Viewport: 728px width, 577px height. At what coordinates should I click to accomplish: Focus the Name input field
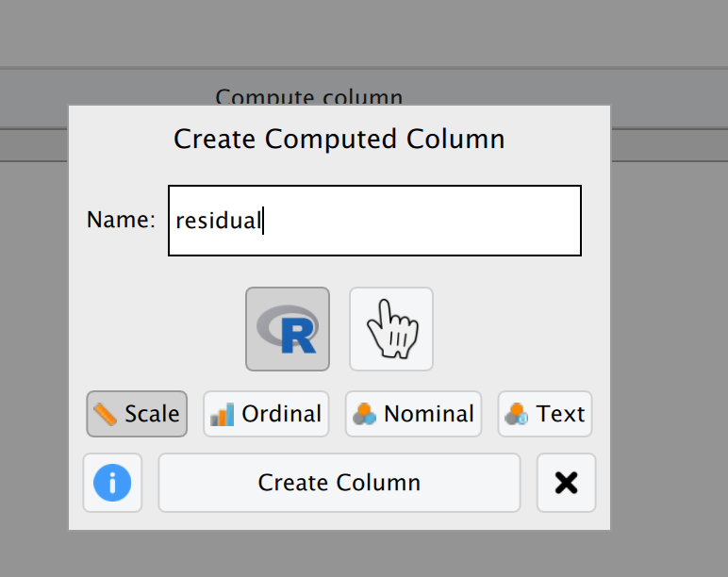374,221
